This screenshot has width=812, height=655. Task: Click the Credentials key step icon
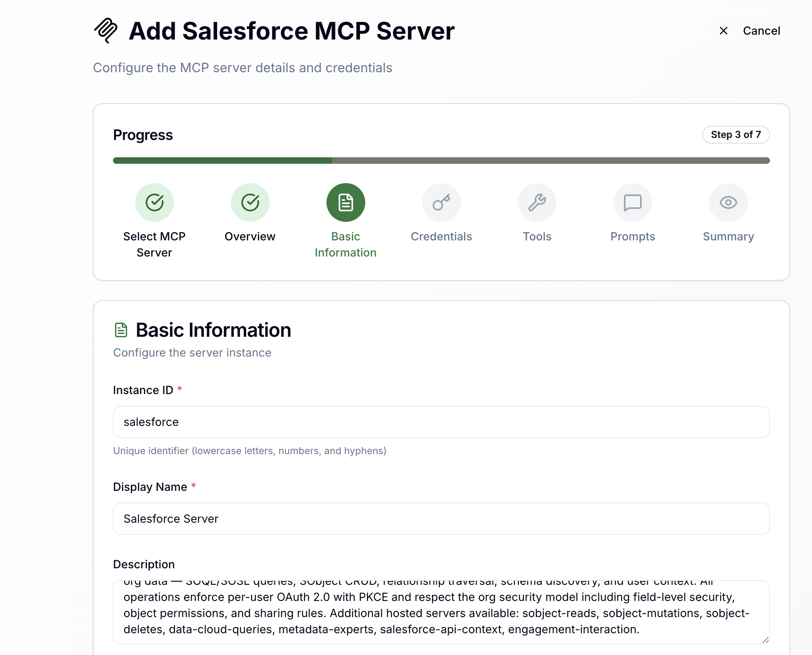point(442,202)
